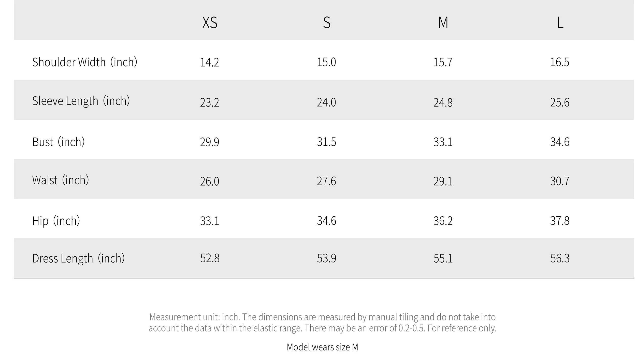Select the Sleeve Length (inch) row label
This screenshot has width=636, height=364.
81,101
